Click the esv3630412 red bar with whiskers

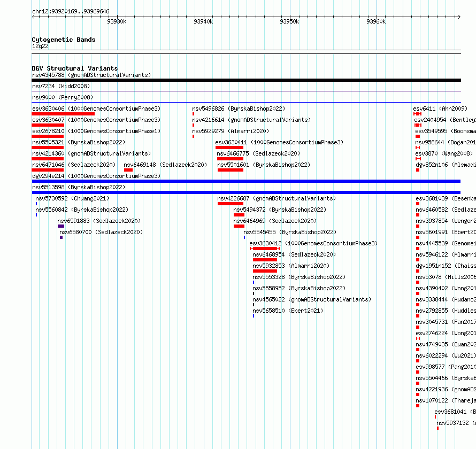point(265,249)
